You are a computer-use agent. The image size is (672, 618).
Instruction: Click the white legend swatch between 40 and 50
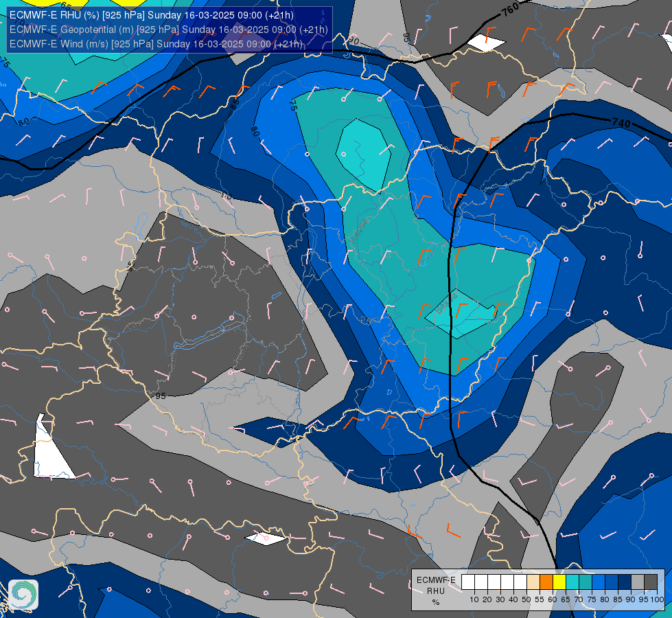click(520, 582)
